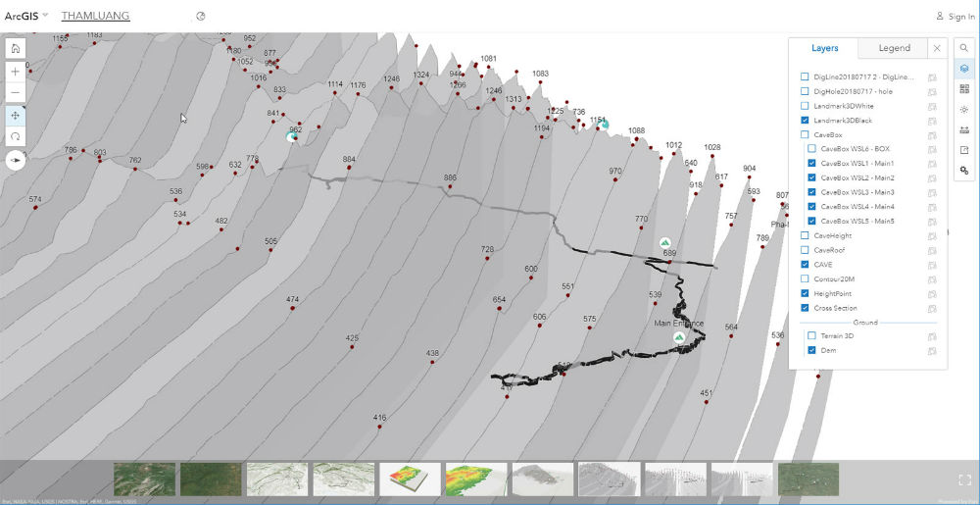This screenshot has width=980, height=505.
Task: Select the colored elevation block slide thumbnail
Action: (410, 480)
